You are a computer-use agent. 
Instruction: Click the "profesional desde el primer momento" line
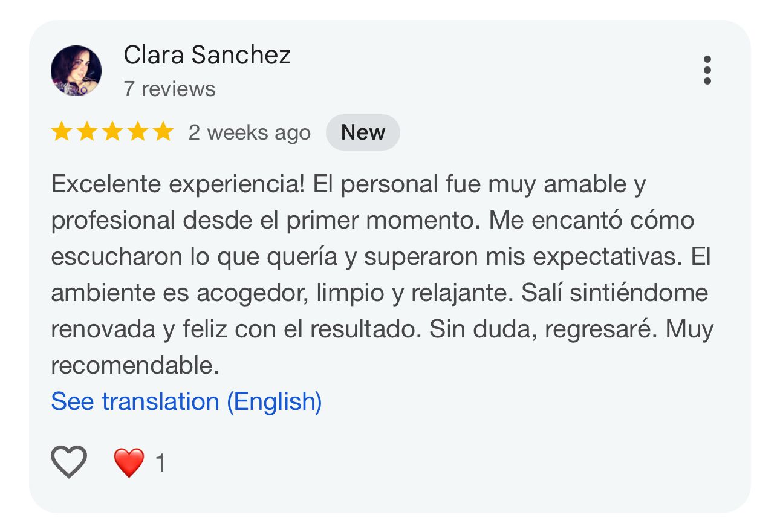266,221
